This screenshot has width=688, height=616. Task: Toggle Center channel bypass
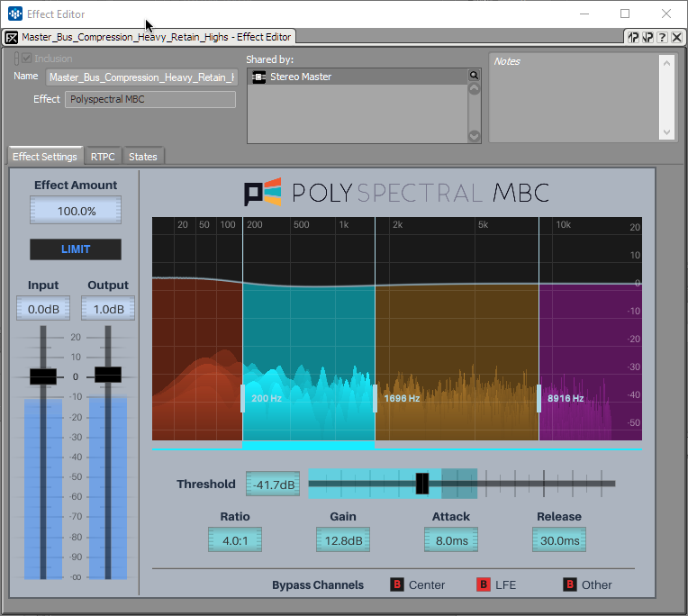point(397,584)
